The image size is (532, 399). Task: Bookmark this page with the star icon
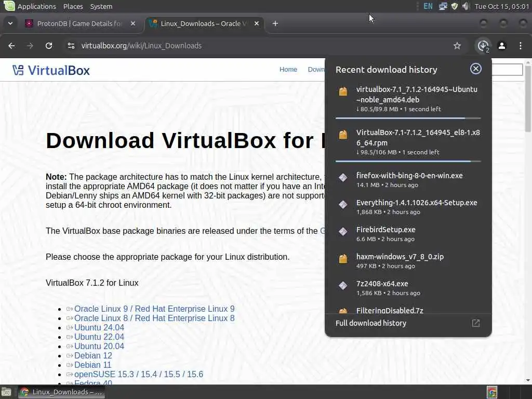(x=457, y=46)
